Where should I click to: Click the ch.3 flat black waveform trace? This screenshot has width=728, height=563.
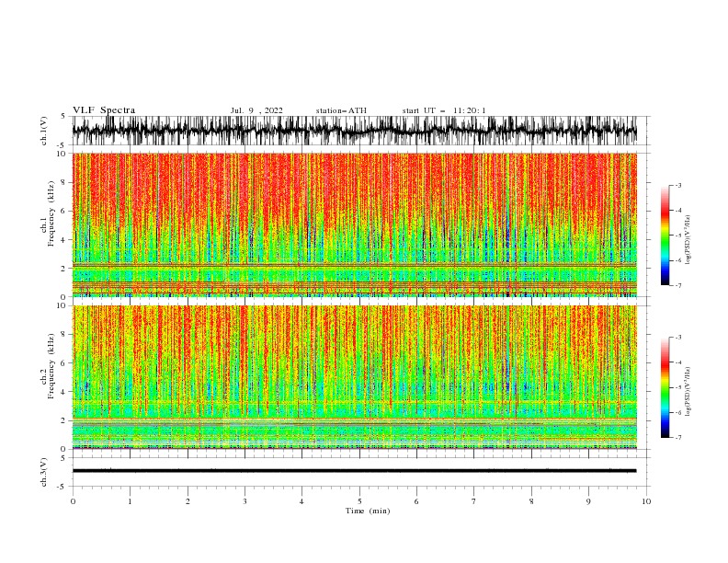[x=354, y=471]
